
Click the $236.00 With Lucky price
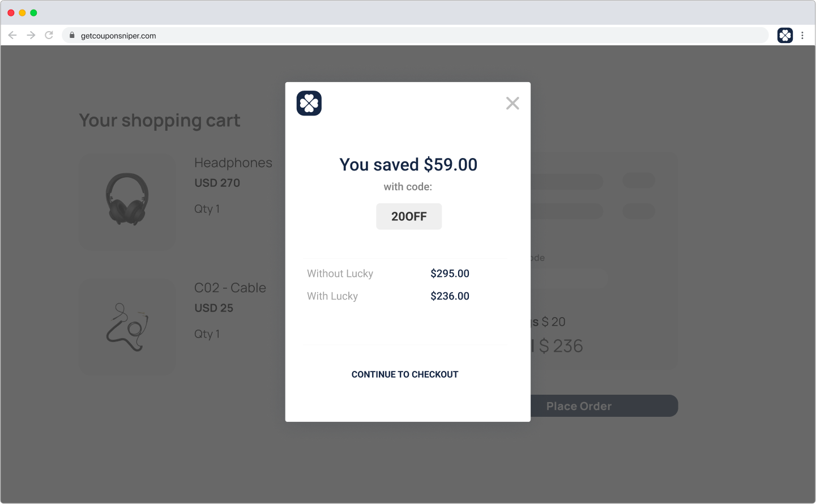tap(450, 296)
